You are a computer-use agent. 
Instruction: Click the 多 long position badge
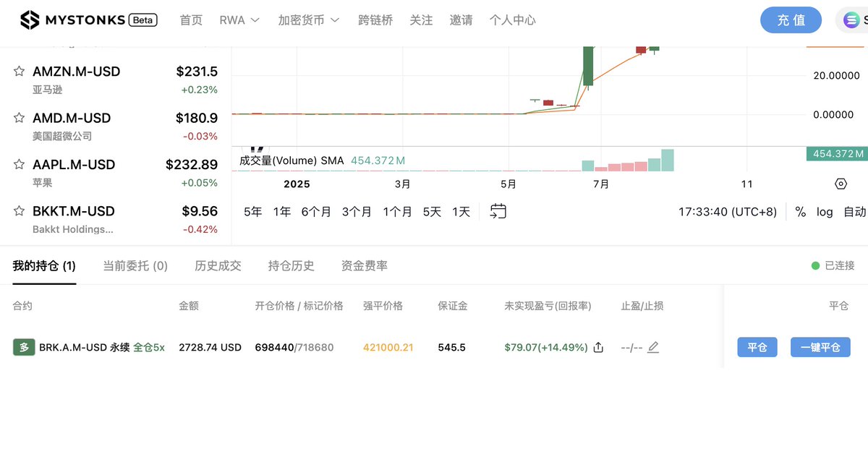[x=24, y=347]
